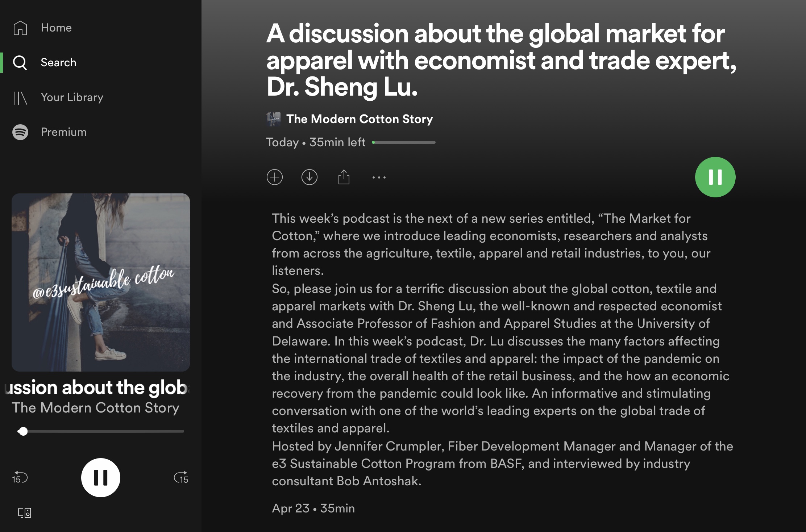Open The Modern Cotton Story show link
This screenshot has height=532, width=806.
pos(359,119)
